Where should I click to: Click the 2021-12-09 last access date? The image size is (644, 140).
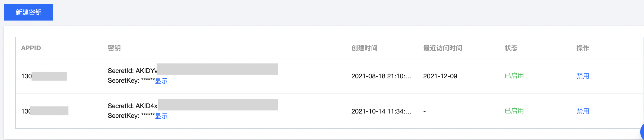(440, 76)
